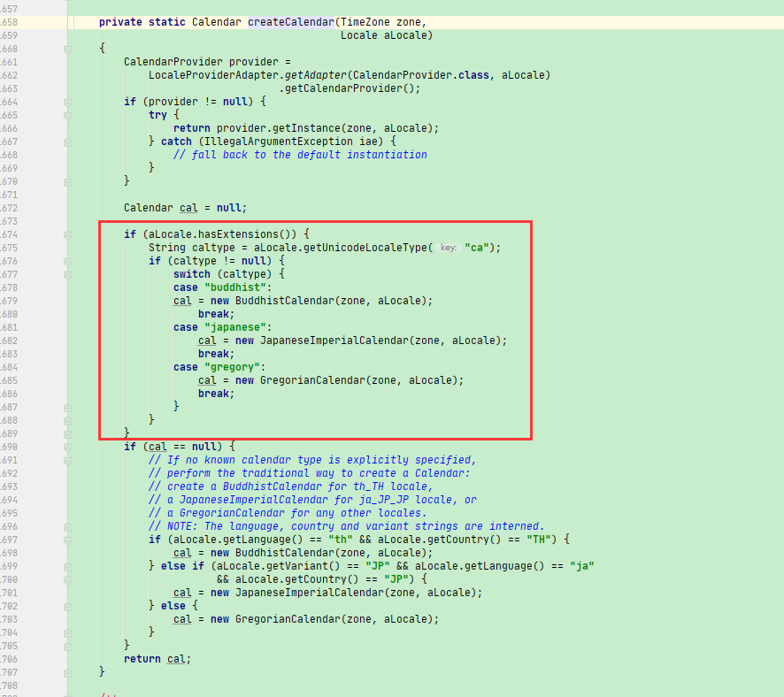784x697 pixels.
Task: Fold the 'if (provider != null)' block
Action: tap(68, 102)
